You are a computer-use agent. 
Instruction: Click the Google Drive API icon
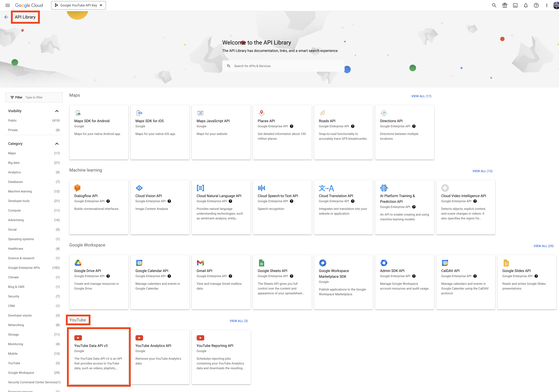tap(78, 263)
